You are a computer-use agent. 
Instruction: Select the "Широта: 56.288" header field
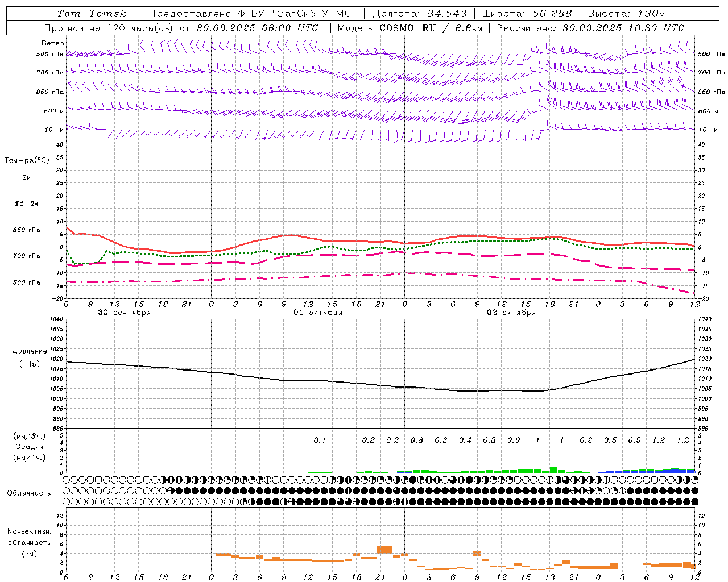coord(527,14)
